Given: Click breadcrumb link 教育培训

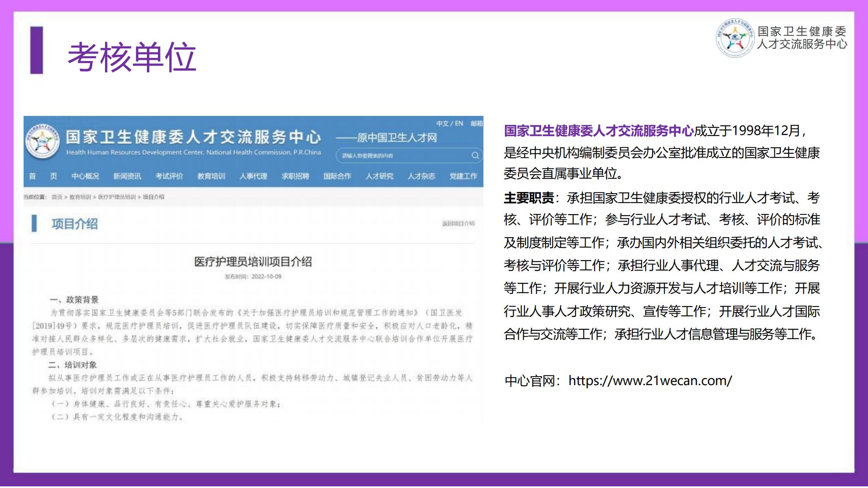Looking at the screenshot, I should click(x=80, y=197).
